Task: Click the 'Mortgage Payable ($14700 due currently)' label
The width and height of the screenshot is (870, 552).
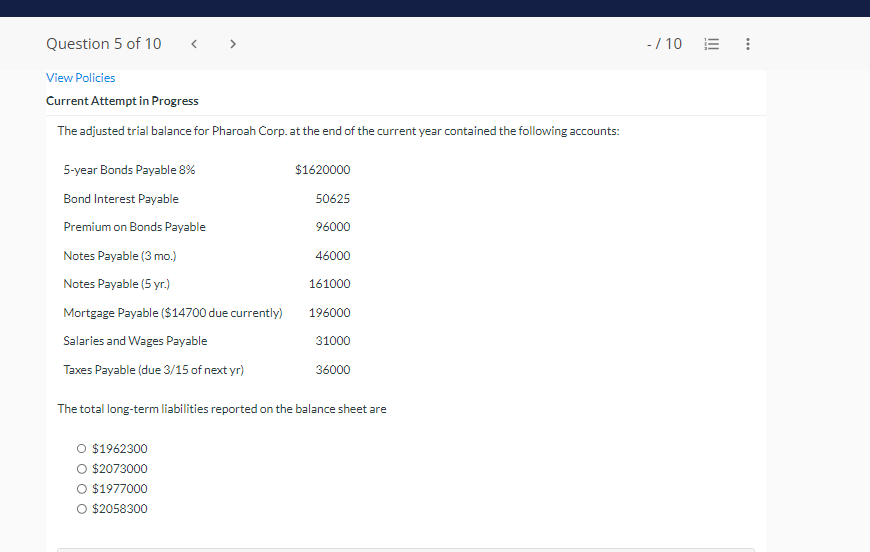Action: (173, 313)
